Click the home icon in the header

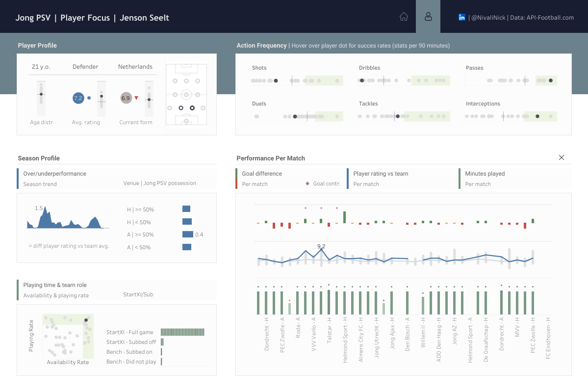[404, 17]
